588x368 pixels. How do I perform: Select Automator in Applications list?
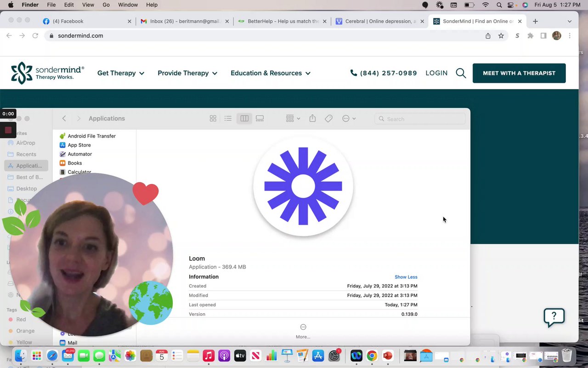point(80,154)
